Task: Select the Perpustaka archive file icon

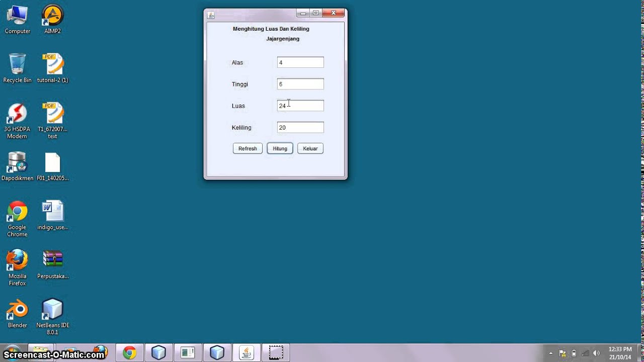Action: tap(52, 264)
